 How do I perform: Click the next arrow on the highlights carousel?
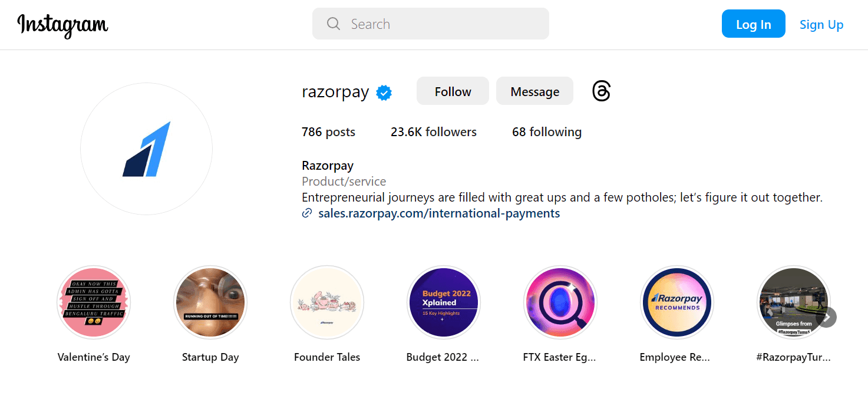click(x=827, y=317)
